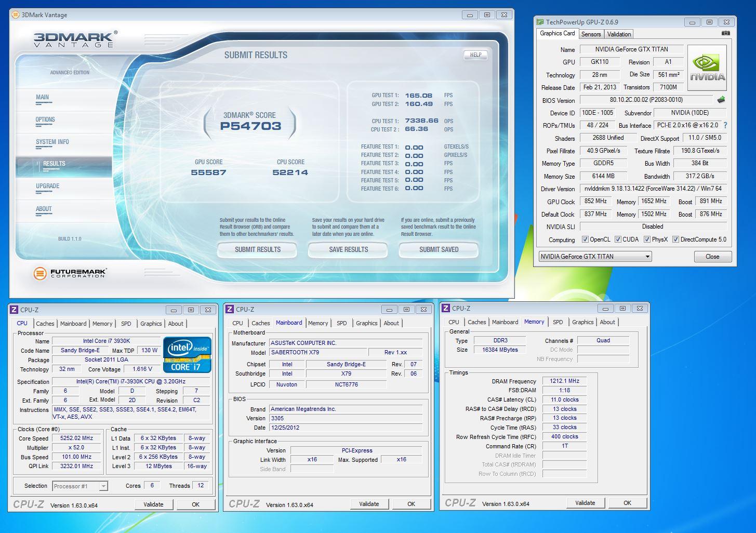Open SPD tab in Mainboard CPU-Z window
This screenshot has height=533, width=756.
tap(342, 323)
